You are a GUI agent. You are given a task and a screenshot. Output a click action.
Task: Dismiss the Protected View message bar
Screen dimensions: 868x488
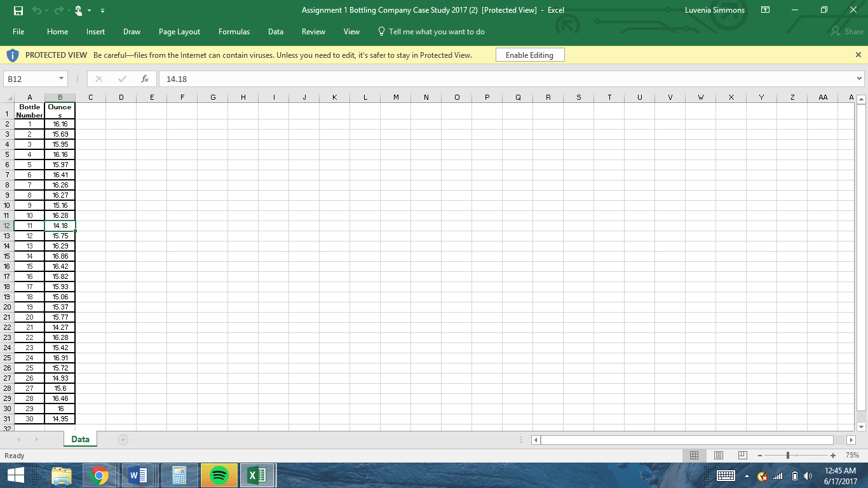click(x=858, y=55)
